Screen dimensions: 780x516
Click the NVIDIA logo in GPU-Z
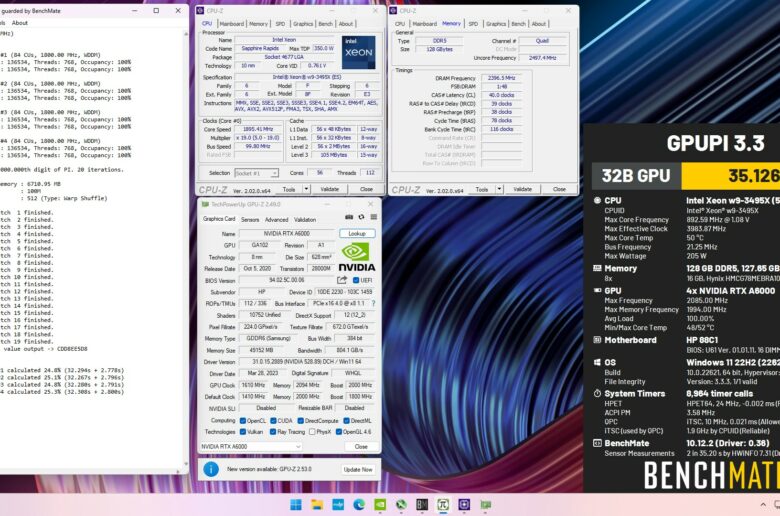(357, 257)
